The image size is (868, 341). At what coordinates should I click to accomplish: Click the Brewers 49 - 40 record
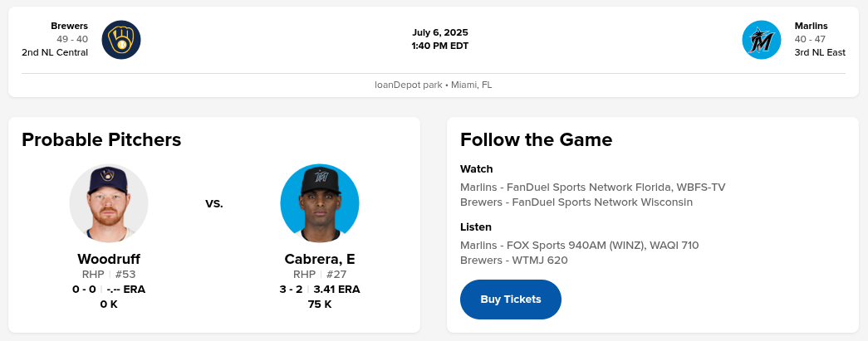(x=72, y=39)
